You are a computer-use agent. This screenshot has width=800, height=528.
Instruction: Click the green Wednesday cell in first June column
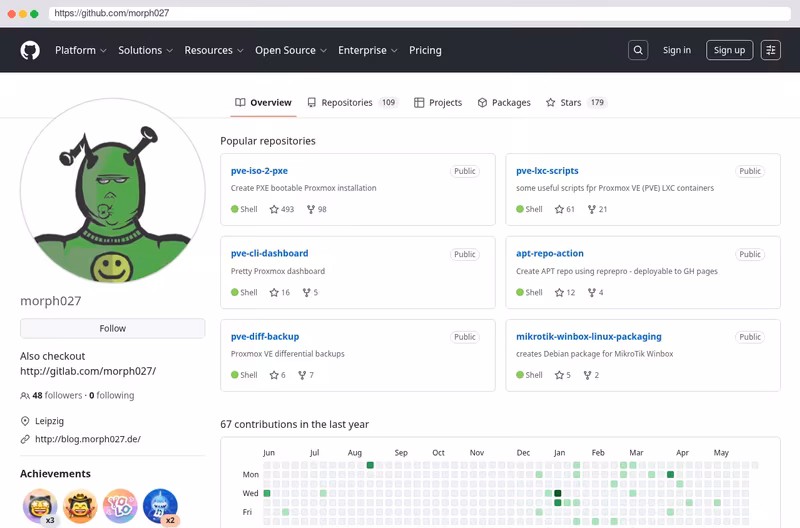point(267,493)
